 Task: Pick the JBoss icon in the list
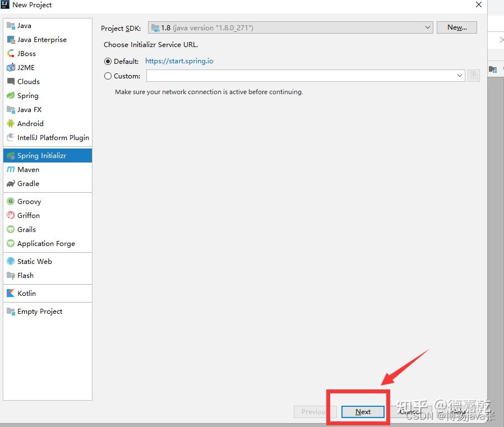click(x=11, y=53)
